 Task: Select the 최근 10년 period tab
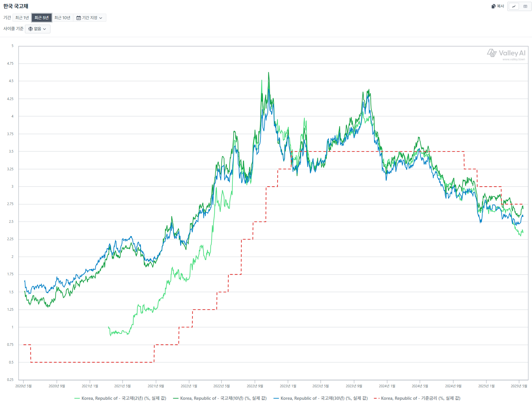click(62, 18)
